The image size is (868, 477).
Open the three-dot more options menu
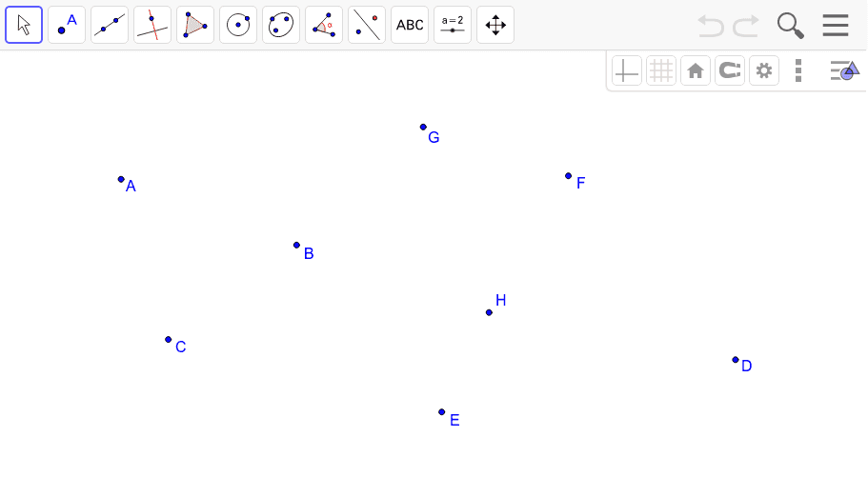(798, 70)
